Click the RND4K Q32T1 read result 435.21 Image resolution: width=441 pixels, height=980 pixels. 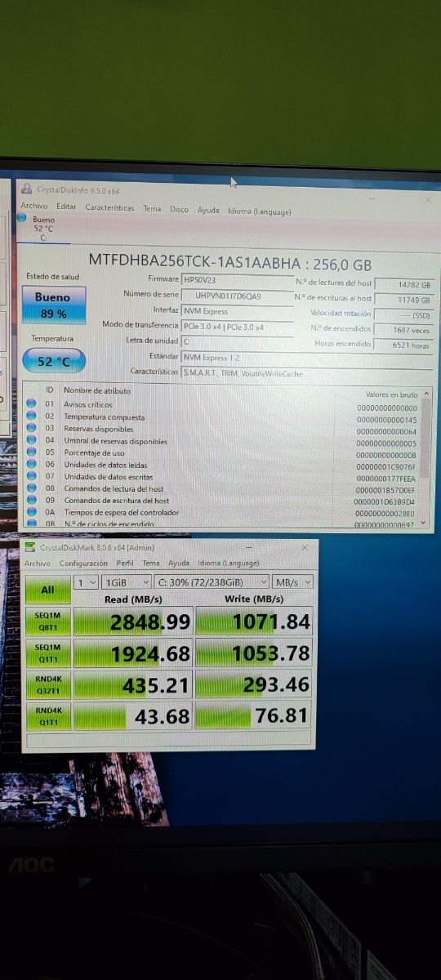coord(133,685)
